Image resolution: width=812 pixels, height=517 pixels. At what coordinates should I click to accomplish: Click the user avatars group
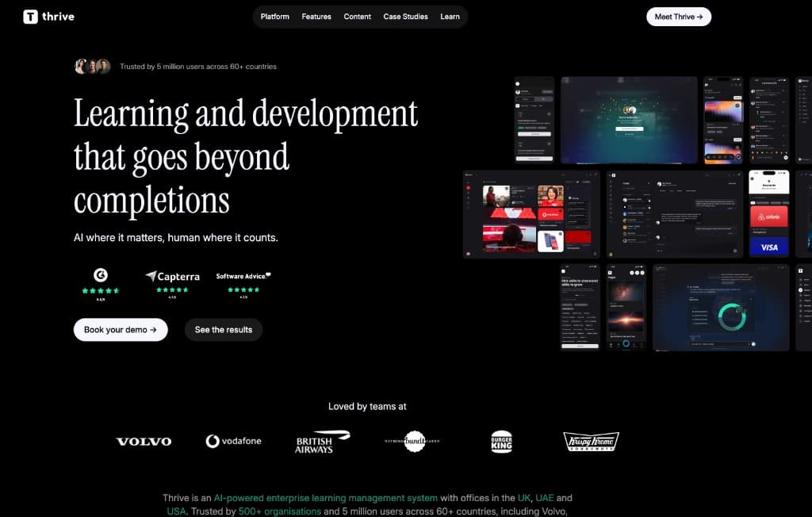tap(93, 67)
